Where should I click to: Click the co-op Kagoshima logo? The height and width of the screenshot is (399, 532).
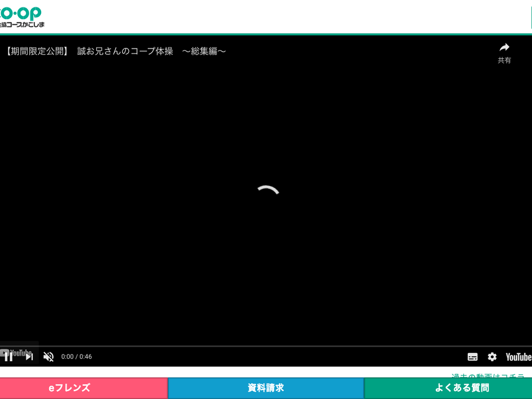pyautogui.click(x=22, y=17)
